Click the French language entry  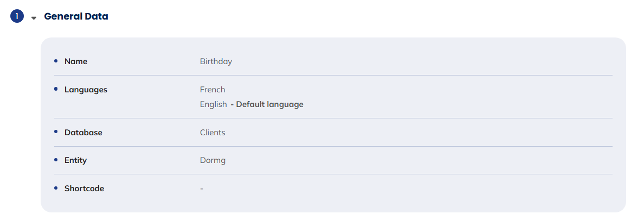212,90
